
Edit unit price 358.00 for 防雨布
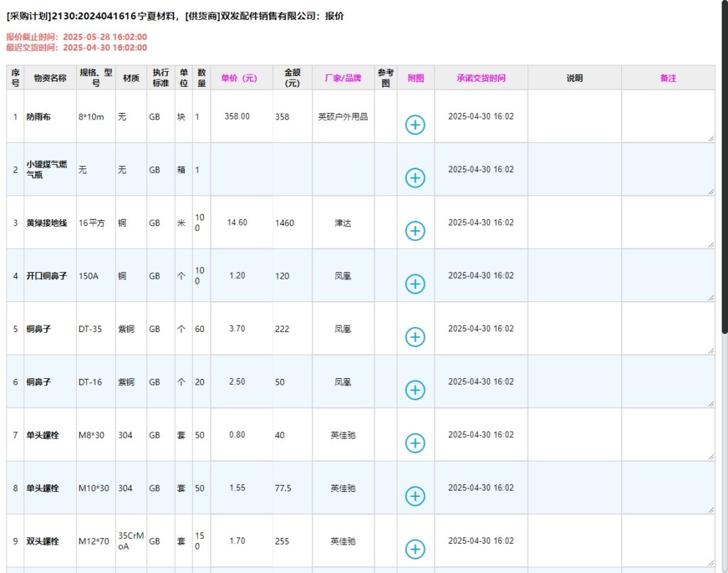[241, 117]
